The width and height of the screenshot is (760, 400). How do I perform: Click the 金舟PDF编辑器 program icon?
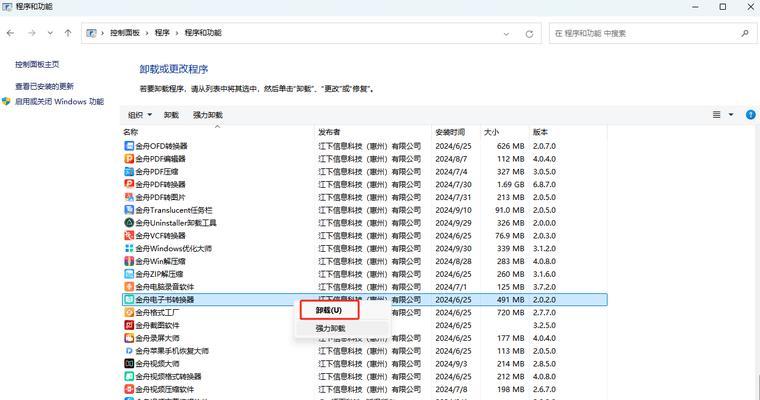(x=129, y=159)
